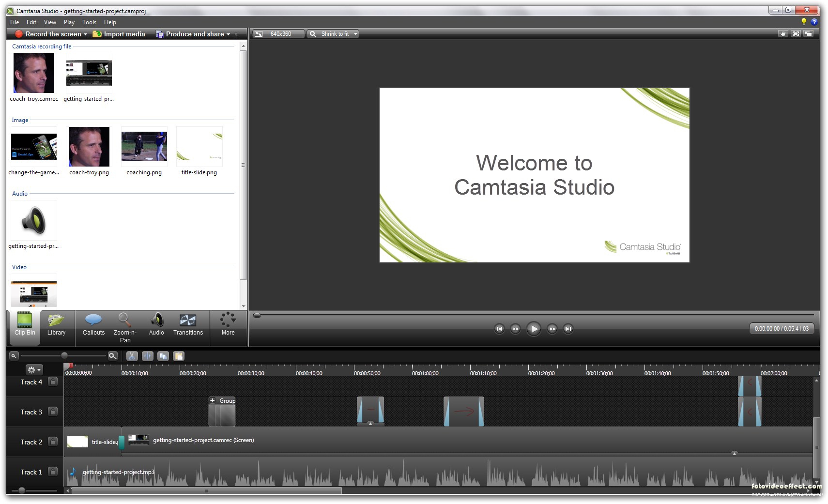Select the red arrow callout on Track 3
The height and width of the screenshot is (504, 828).
click(x=464, y=412)
